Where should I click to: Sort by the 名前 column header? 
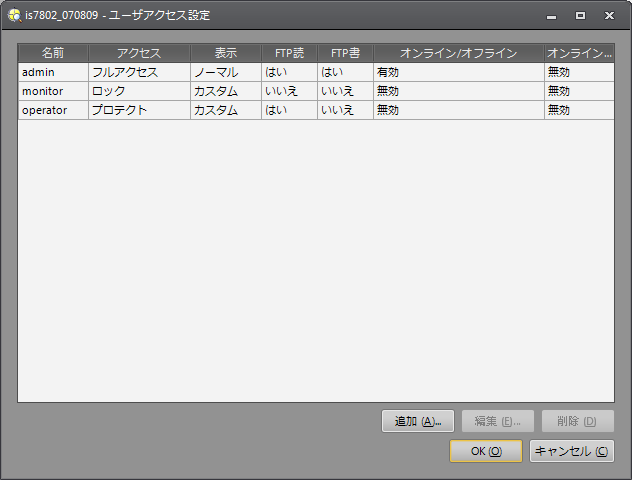(x=53, y=53)
